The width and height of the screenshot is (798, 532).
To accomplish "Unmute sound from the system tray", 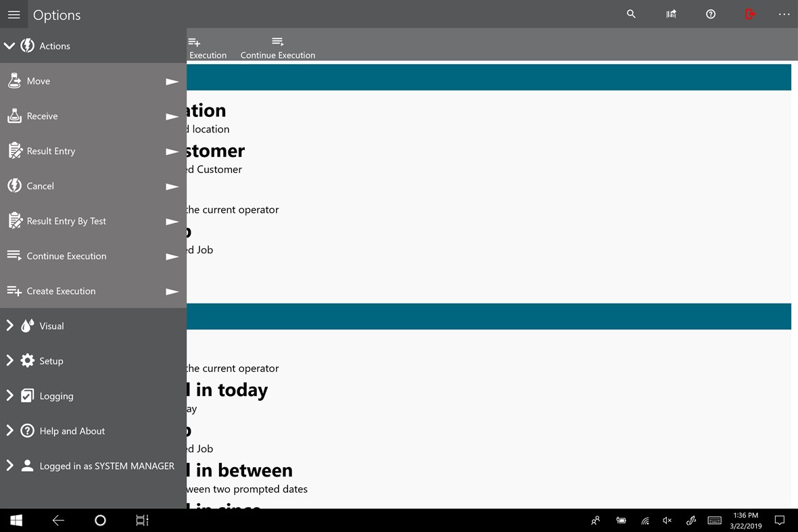I will (x=667, y=521).
